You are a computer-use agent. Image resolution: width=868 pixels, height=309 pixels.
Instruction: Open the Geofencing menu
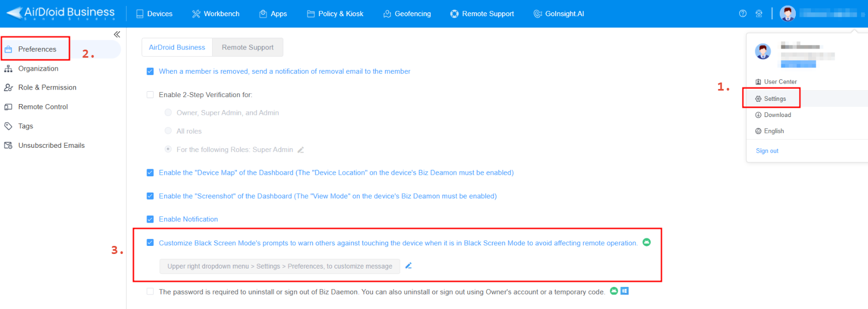(x=407, y=13)
